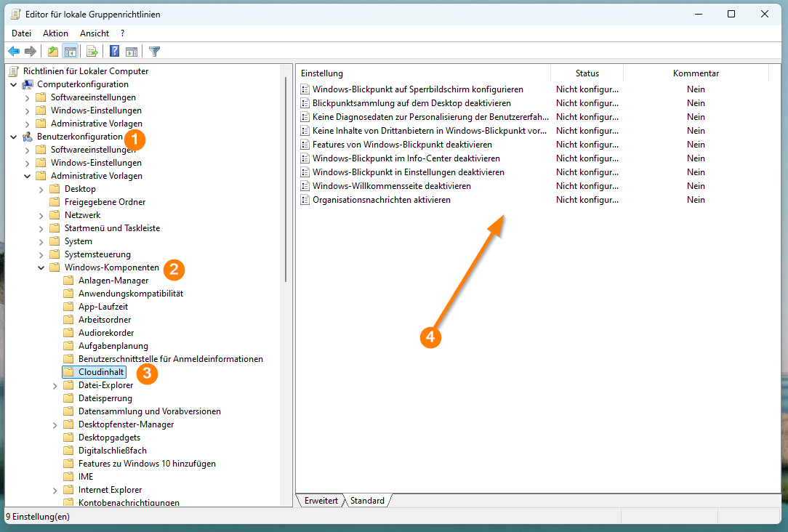Select Keine Inhalte von Drittanbietern policy
788x532 pixels.
(429, 131)
